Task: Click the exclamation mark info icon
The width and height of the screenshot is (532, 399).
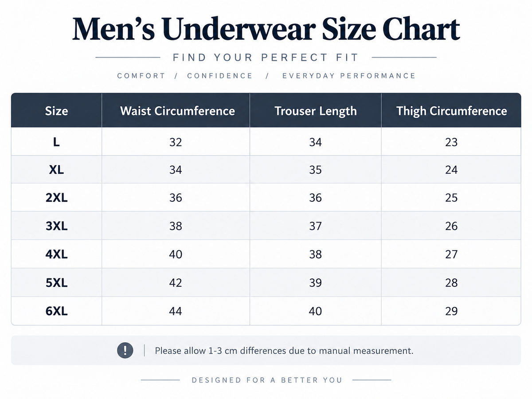Action: (125, 351)
